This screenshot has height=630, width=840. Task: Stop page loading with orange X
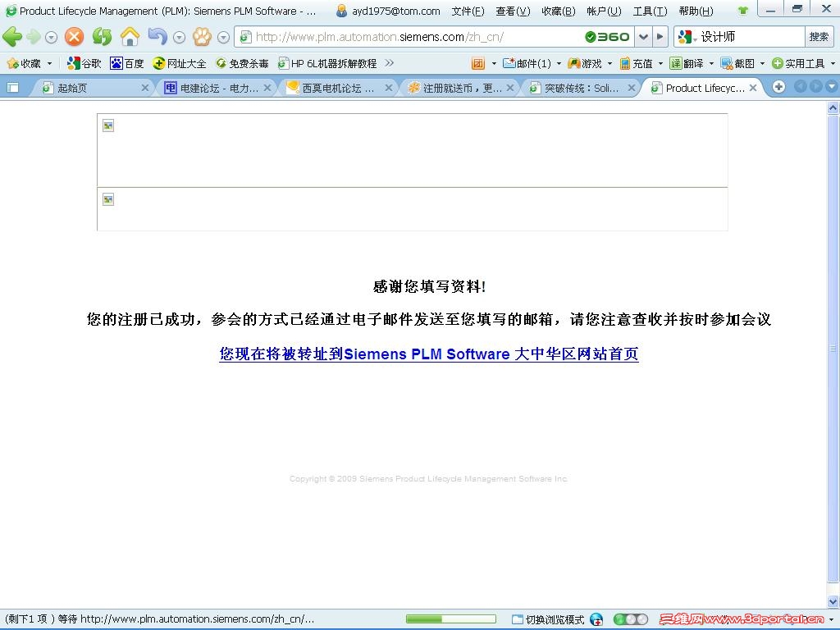[x=74, y=37]
